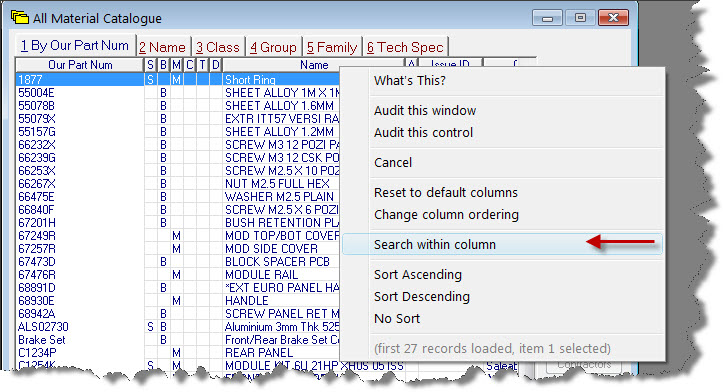Image resolution: width=723 pixels, height=392 pixels.
Task: Select part number 66239G
Action: [37, 158]
